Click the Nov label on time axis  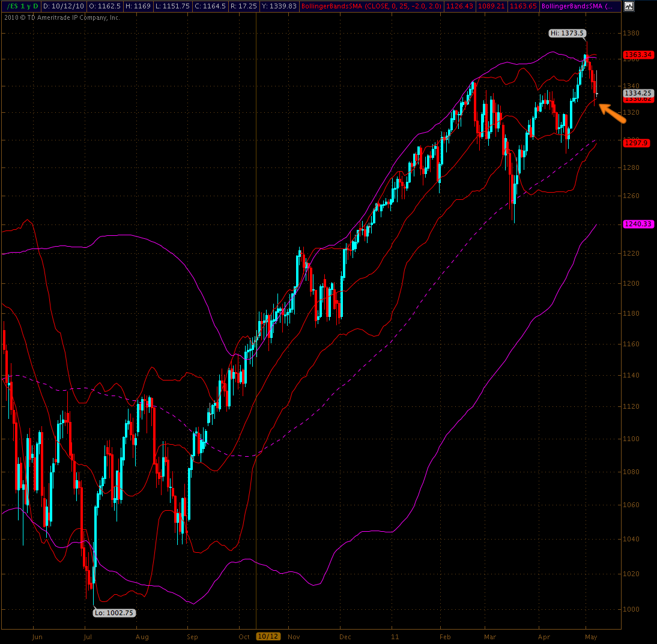pos(294,636)
